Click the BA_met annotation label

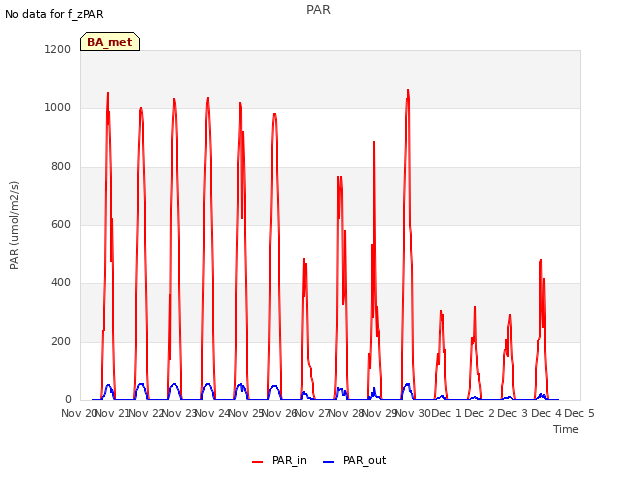click(x=110, y=42)
